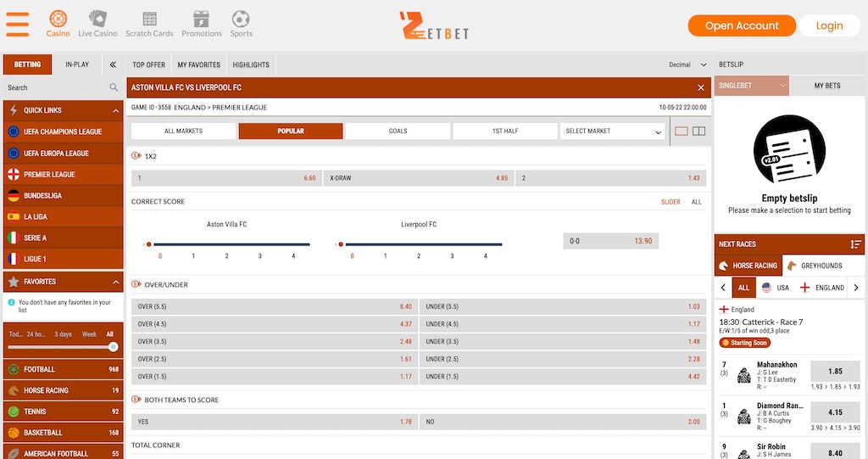The height and width of the screenshot is (459, 868).
Task: Open the hamburger main menu
Action: [x=17, y=25]
